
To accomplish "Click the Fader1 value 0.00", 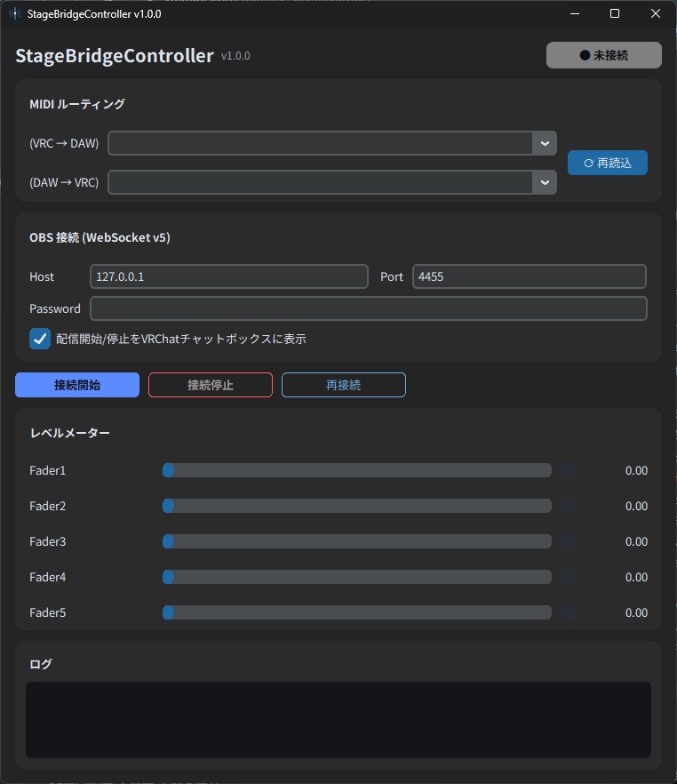I will click(x=636, y=470).
